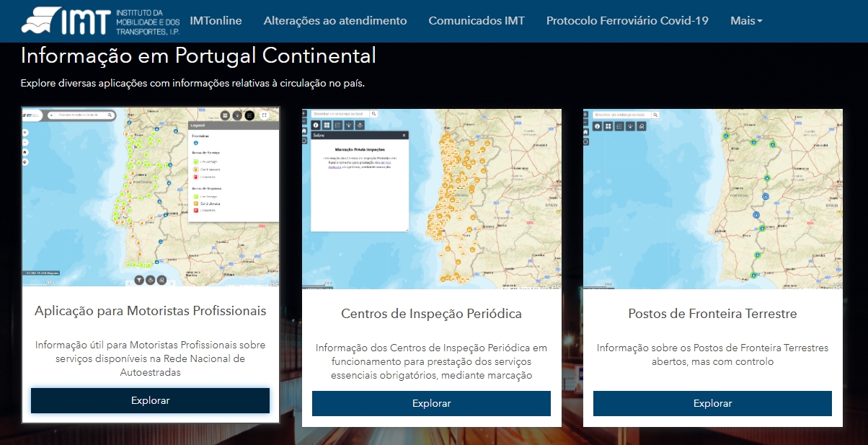The image size is (868, 445).
Task: Expand the Mais dropdown menu
Action: pyautogui.click(x=745, y=21)
